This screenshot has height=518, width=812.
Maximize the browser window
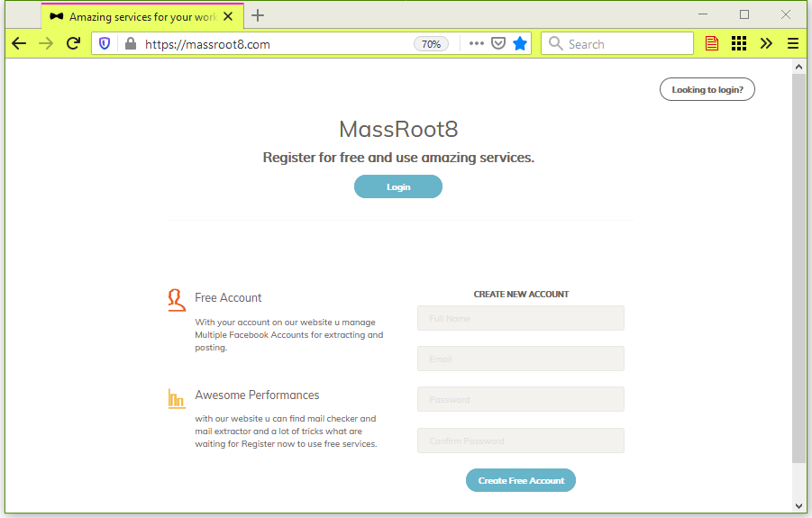pyautogui.click(x=744, y=14)
